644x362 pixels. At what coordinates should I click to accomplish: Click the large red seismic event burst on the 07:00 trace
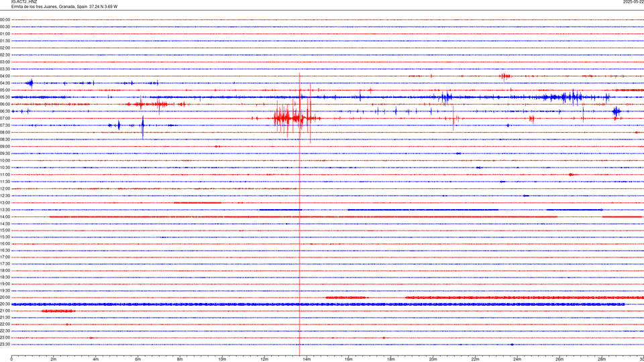coord(296,118)
